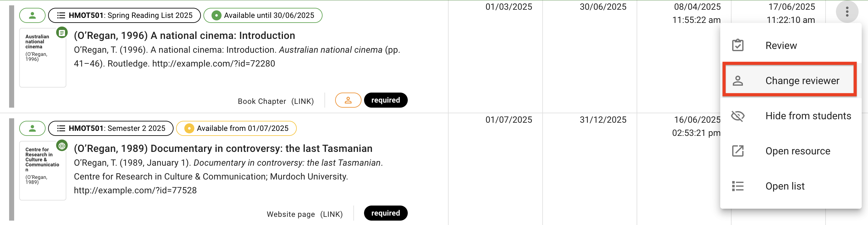Click the green document icon on Australian national cinema thumbnail
The width and height of the screenshot is (868, 225).
click(62, 33)
